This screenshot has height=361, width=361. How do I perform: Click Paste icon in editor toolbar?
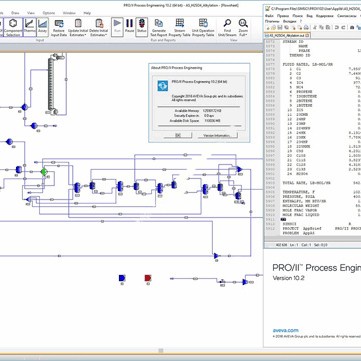pyautogui.click(x=328, y=27)
